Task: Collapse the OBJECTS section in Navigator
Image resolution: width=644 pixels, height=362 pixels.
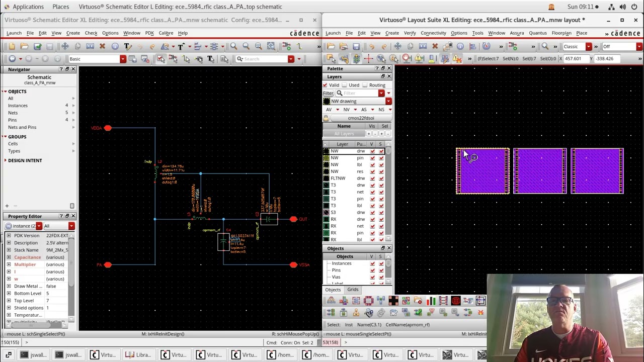Action: coord(5,92)
